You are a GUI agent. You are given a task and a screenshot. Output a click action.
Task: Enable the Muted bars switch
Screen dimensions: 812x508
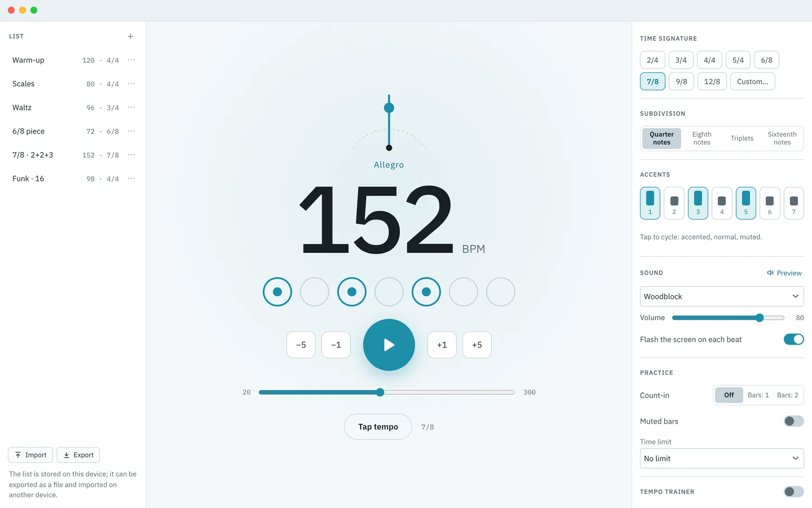tap(794, 421)
